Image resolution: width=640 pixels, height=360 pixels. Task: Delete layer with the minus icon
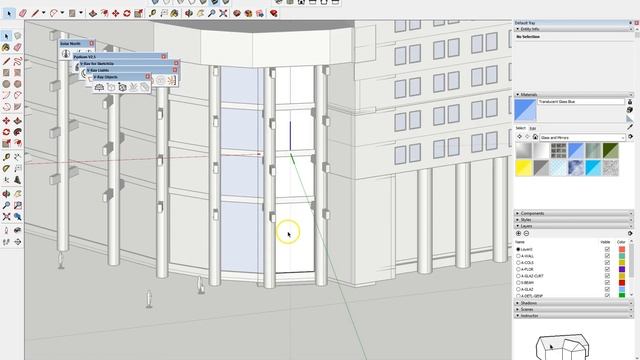click(x=526, y=233)
